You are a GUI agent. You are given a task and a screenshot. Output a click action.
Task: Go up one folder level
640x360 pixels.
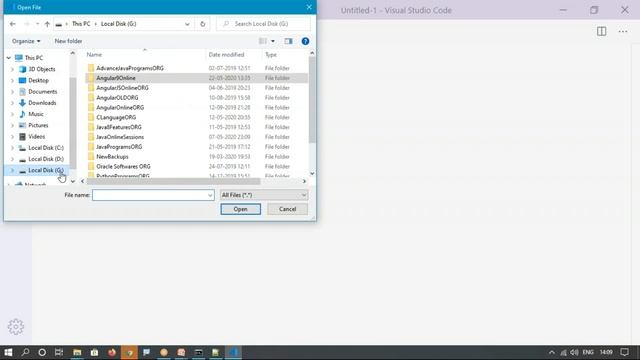(x=47, y=24)
